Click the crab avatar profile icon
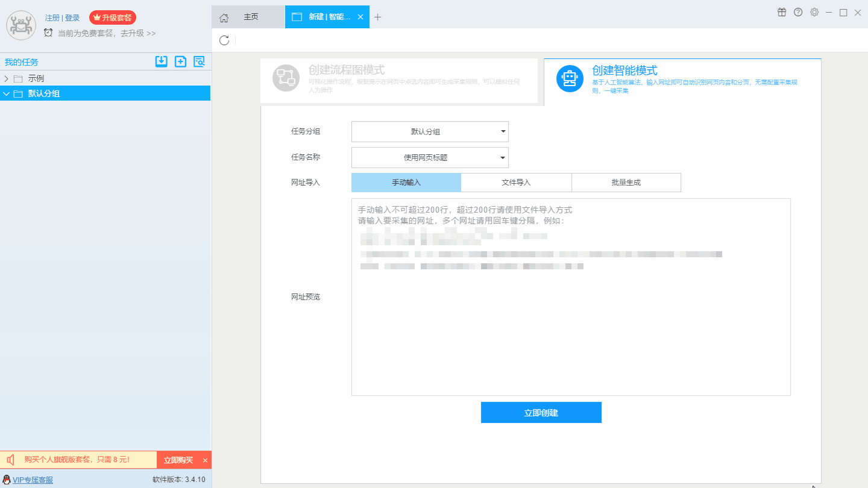 click(21, 25)
